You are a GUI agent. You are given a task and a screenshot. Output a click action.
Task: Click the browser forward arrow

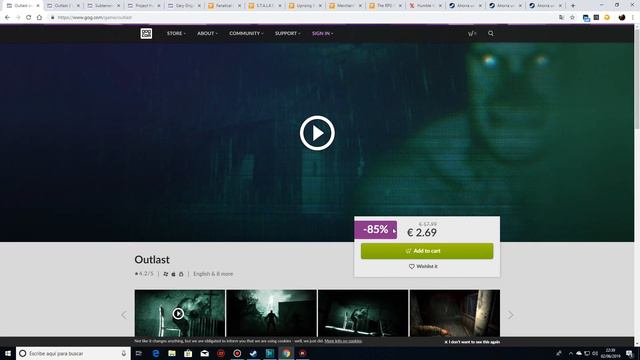(18, 18)
